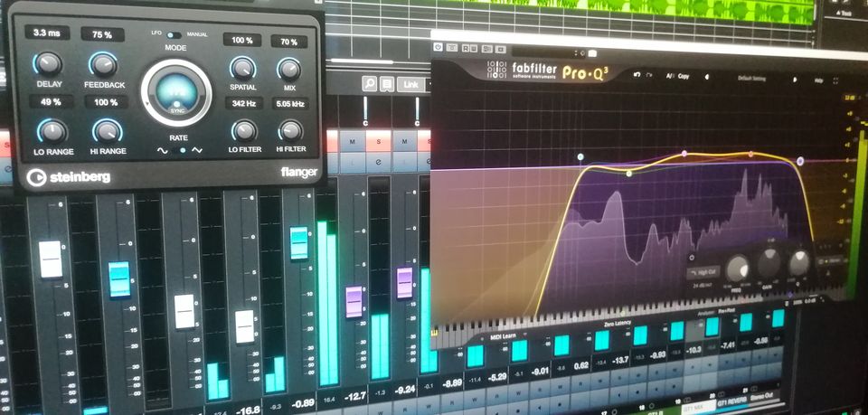Click Copy button in Pro-Q 3
Image resolution: width=868 pixels, height=415 pixels.
(x=684, y=76)
